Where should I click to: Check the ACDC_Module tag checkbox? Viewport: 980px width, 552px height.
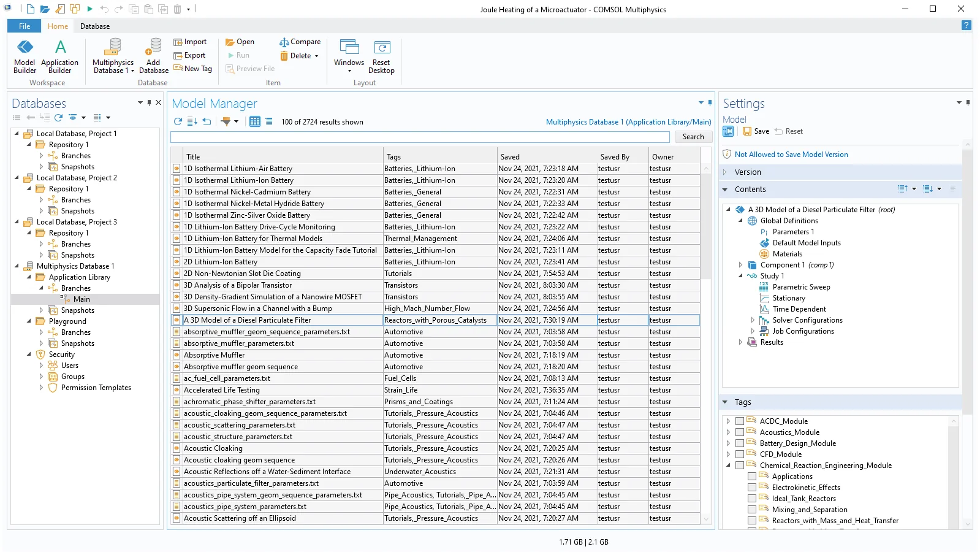coord(740,421)
